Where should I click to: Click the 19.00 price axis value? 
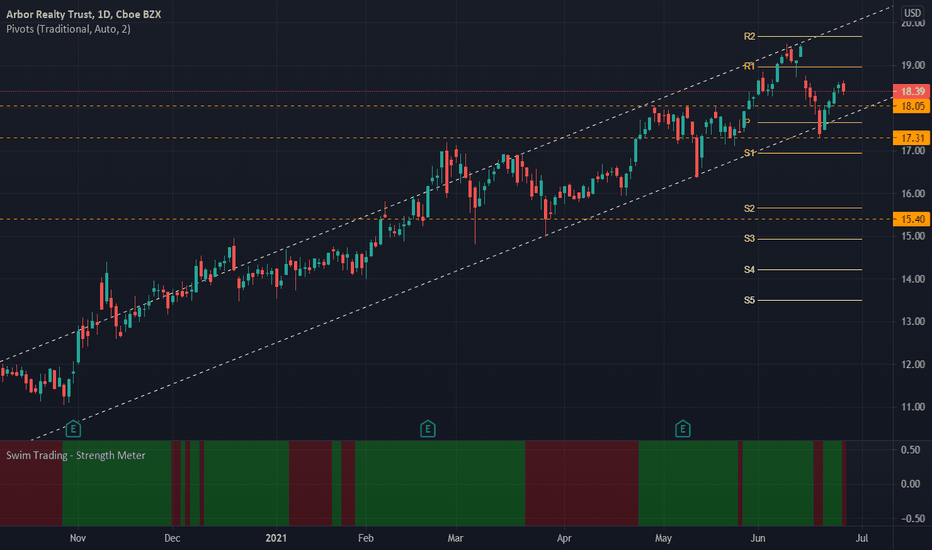[913, 65]
